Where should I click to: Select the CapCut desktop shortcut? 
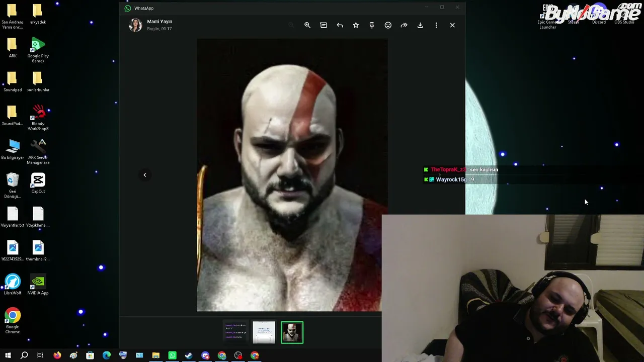[x=38, y=184]
